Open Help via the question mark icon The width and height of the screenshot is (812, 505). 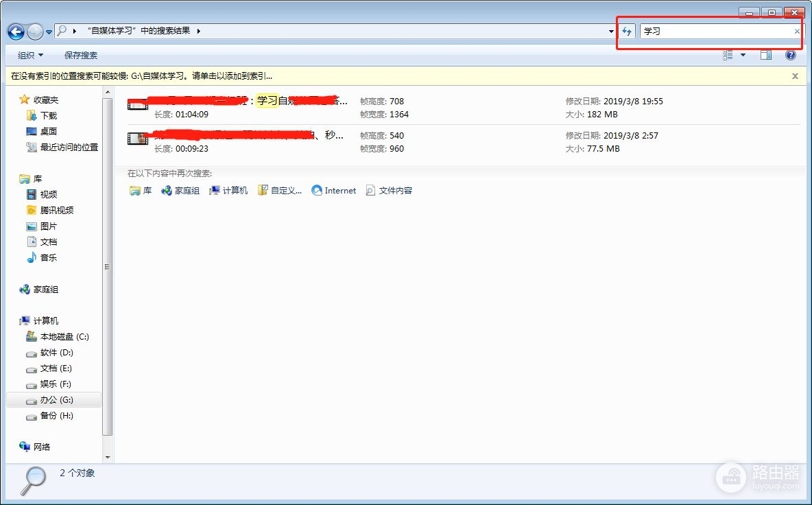(x=791, y=55)
